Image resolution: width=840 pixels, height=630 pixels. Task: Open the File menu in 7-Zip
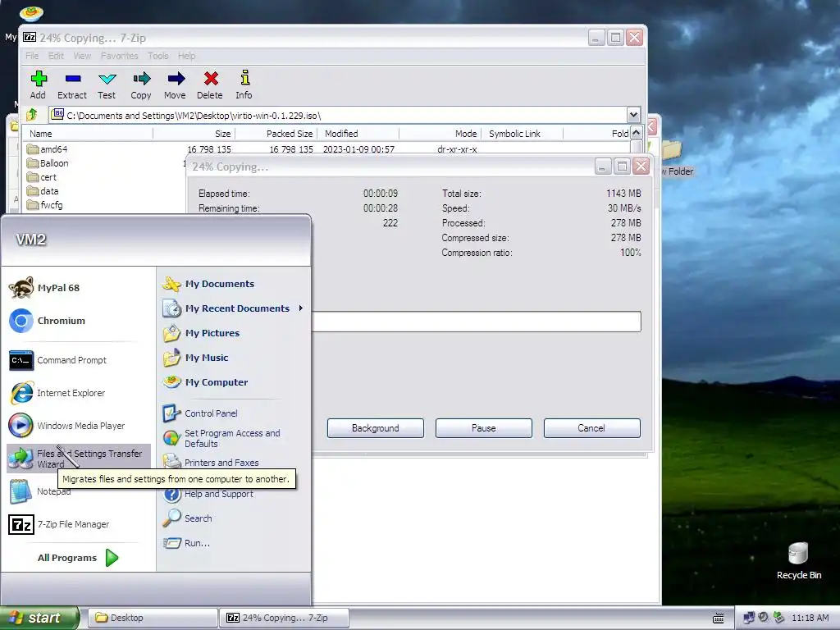[x=32, y=56]
